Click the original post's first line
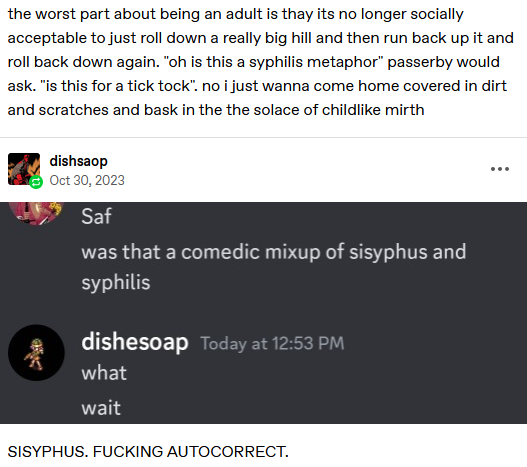The height and width of the screenshot is (467, 527). 236,14
